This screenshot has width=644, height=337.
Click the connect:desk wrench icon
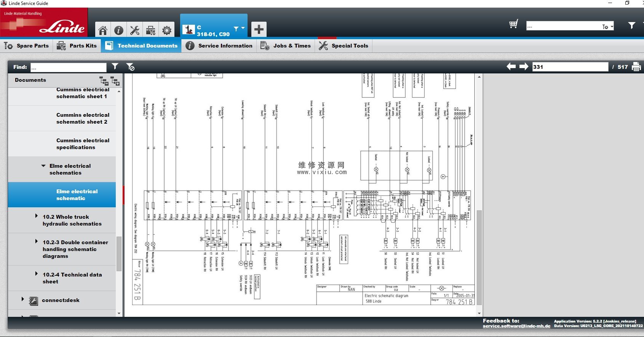coord(34,301)
